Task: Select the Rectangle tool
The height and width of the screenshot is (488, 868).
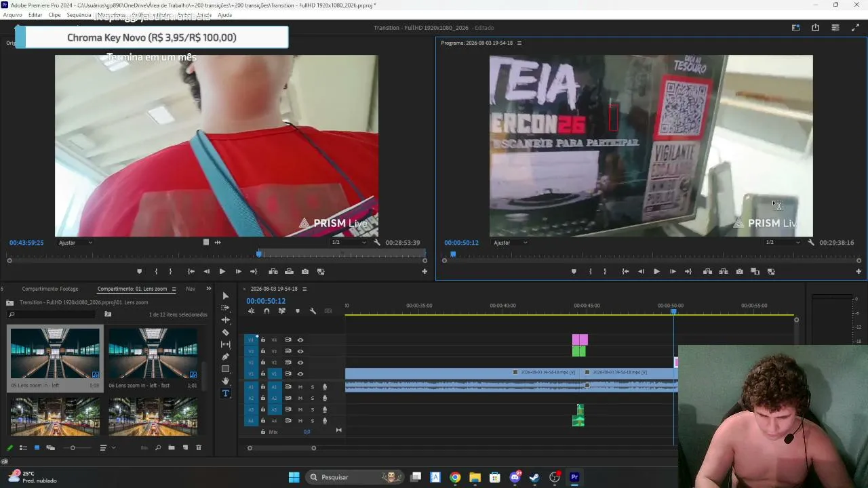Action: [226, 369]
